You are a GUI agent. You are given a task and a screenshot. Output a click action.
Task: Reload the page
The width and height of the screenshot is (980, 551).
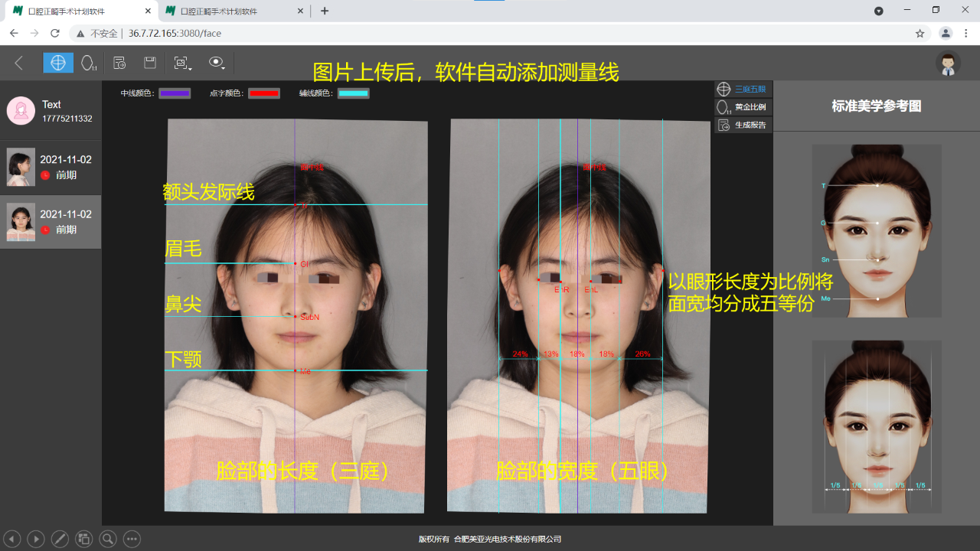[x=55, y=34]
